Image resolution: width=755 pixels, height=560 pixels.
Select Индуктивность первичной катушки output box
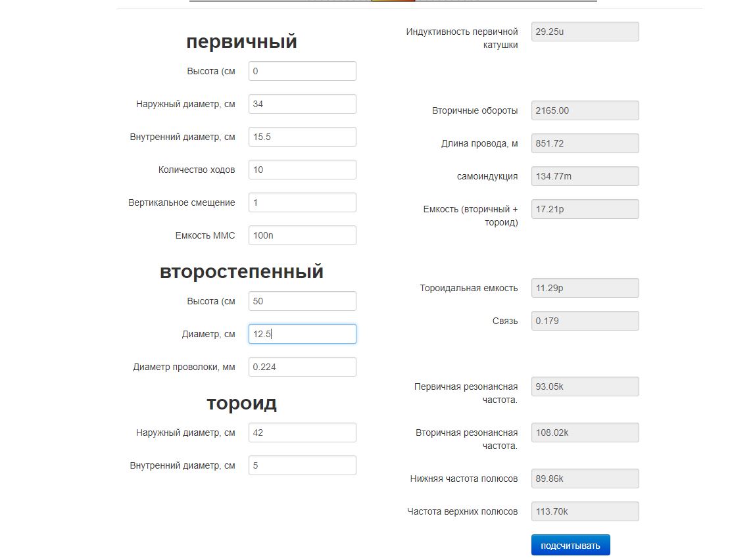[585, 32]
